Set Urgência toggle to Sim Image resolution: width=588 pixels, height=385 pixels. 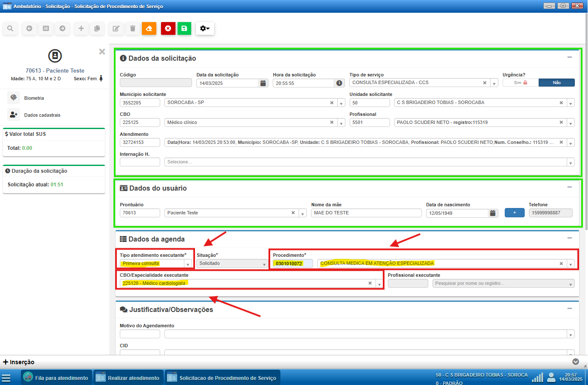point(520,83)
